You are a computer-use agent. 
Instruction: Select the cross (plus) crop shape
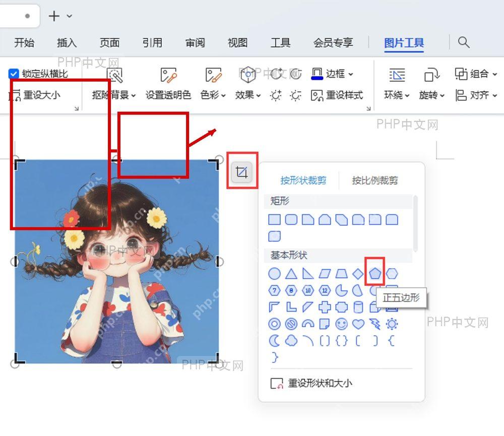tap(325, 307)
